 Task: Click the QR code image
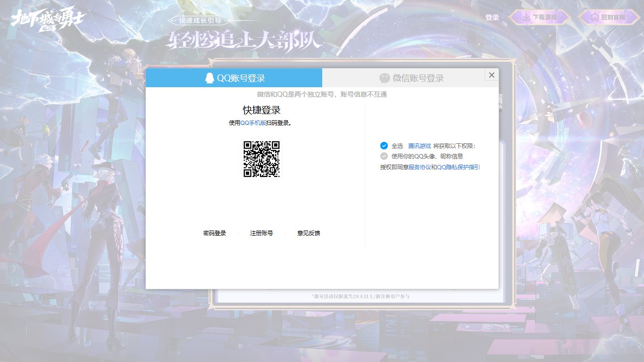pos(262,159)
